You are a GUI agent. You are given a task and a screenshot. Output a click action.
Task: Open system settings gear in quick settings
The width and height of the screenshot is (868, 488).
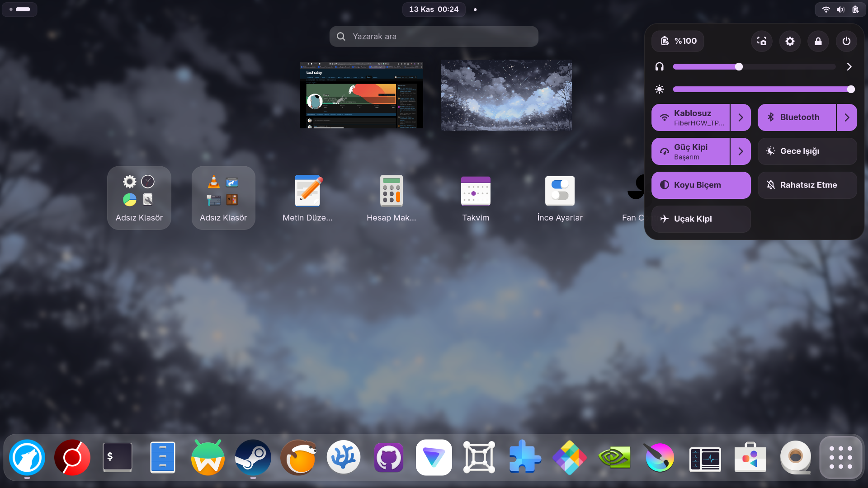pyautogui.click(x=790, y=41)
